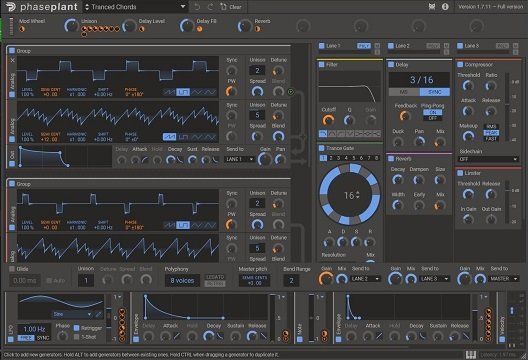Open the LFO Sine shape dropdown
Image resolution: width=528 pixels, height=360 pixels.
click(x=72, y=314)
